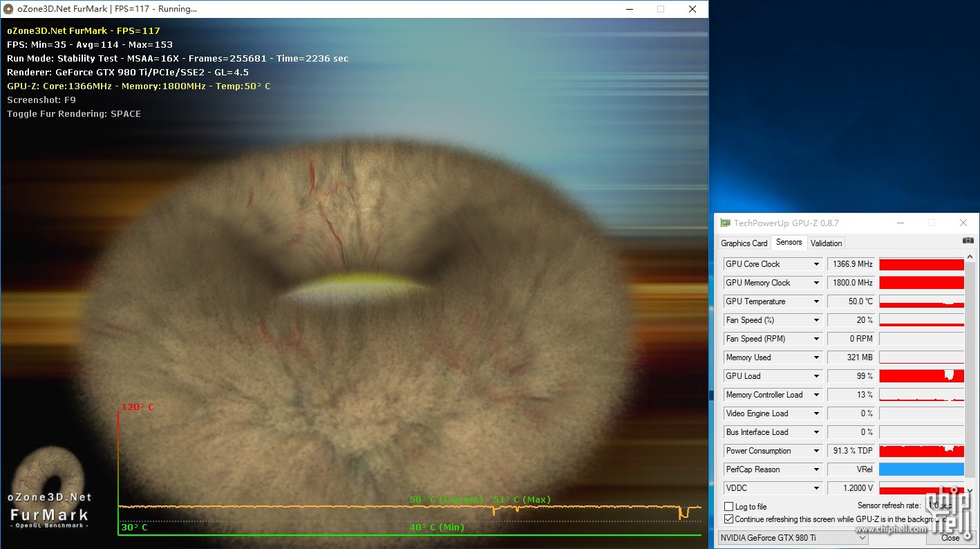Viewport: 980px width, 549px height.
Task: Close the FurMark window
Action: (692, 9)
